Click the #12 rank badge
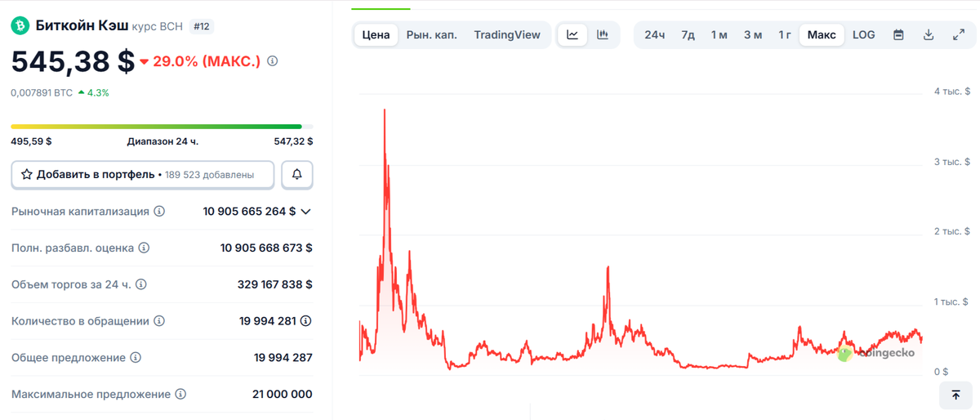This screenshot has height=420, width=980. (x=202, y=26)
